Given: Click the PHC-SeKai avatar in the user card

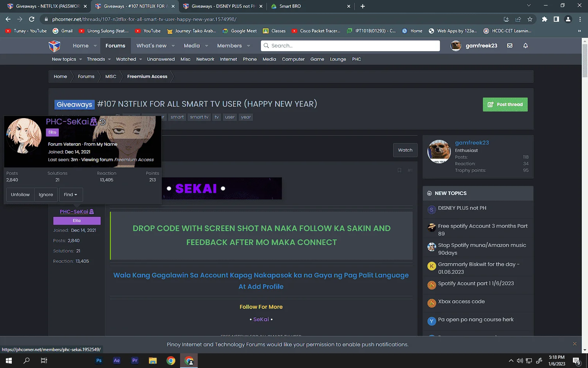Looking at the screenshot, I should 24,136.
